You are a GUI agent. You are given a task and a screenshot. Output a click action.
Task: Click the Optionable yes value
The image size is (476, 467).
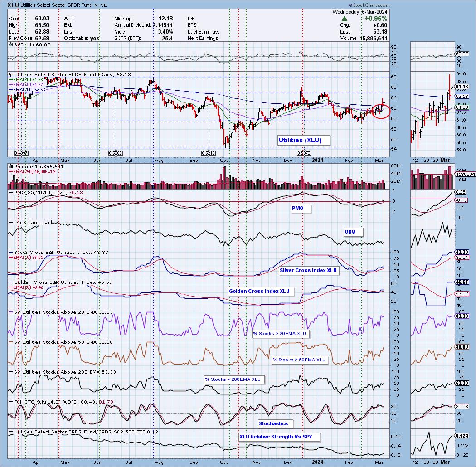click(x=95, y=38)
